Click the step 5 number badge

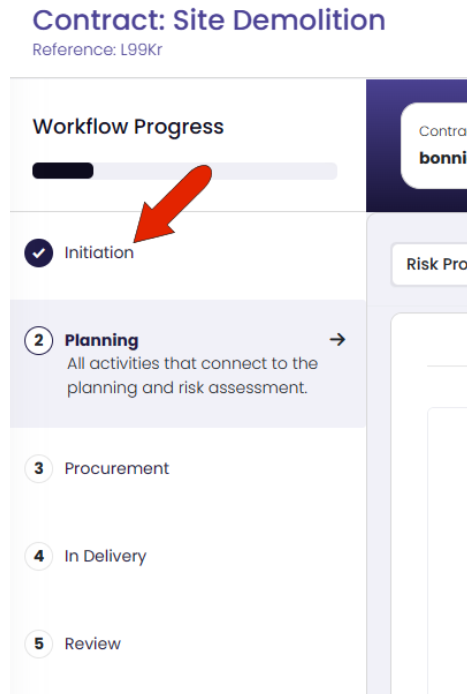coord(39,644)
